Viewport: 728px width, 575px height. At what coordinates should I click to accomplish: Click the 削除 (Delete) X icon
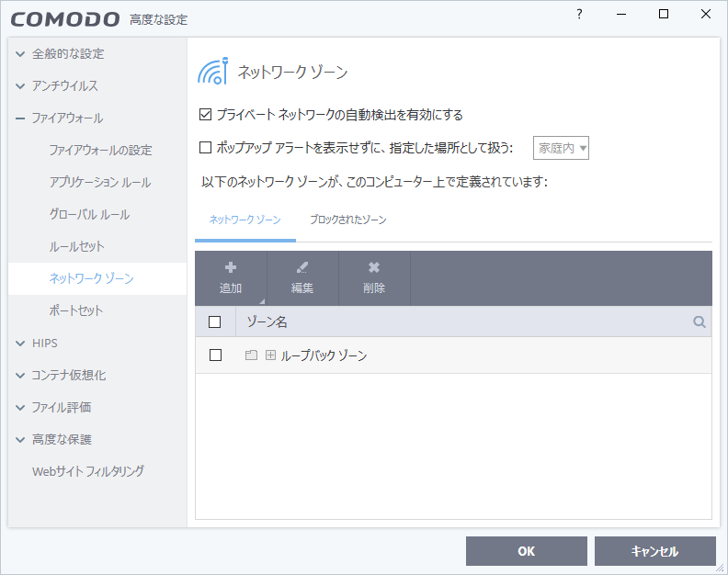tap(374, 268)
